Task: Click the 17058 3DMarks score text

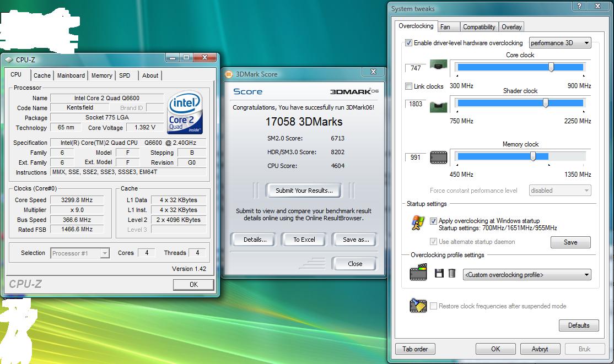Action: tap(304, 122)
